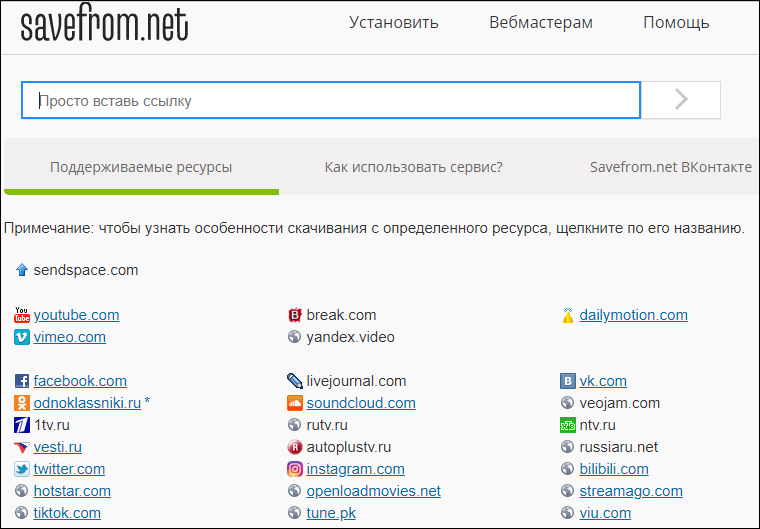Click the SoundCloud orange icon

[295, 403]
